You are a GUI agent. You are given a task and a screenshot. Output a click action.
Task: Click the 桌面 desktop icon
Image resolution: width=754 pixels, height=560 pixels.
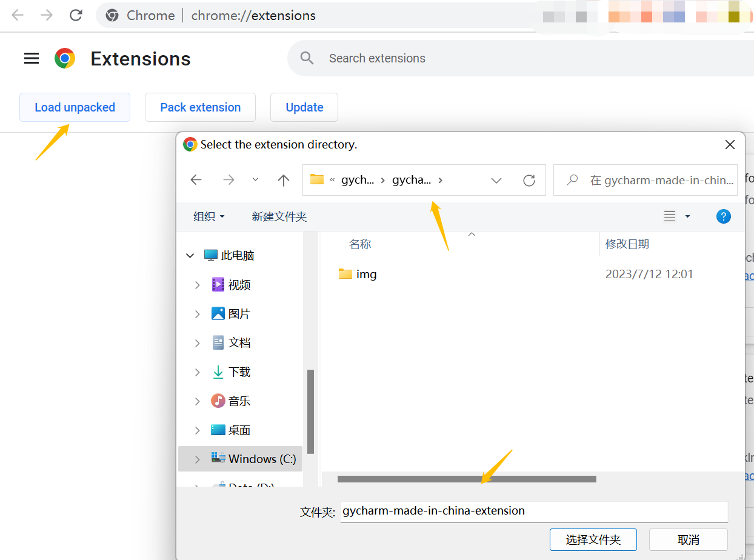(218, 430)
